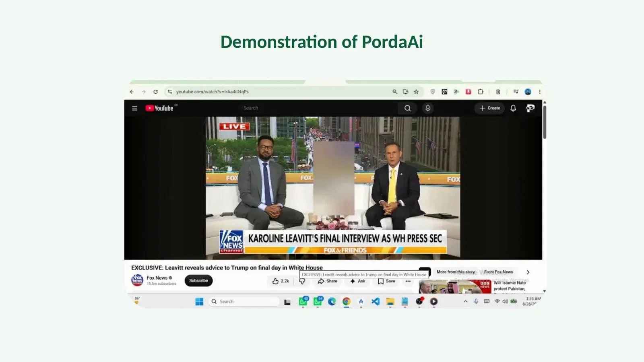Open the YouTube hamburger guide menu
This screenshot has width=644, height=362.
[135, 108]
